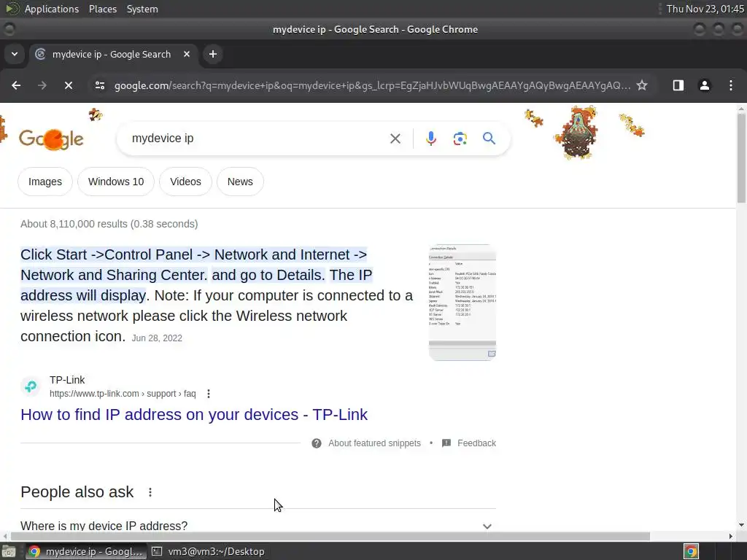Open About featured snippets link
747x560 pixels.
pyautogui.click(x=374, y=443)
